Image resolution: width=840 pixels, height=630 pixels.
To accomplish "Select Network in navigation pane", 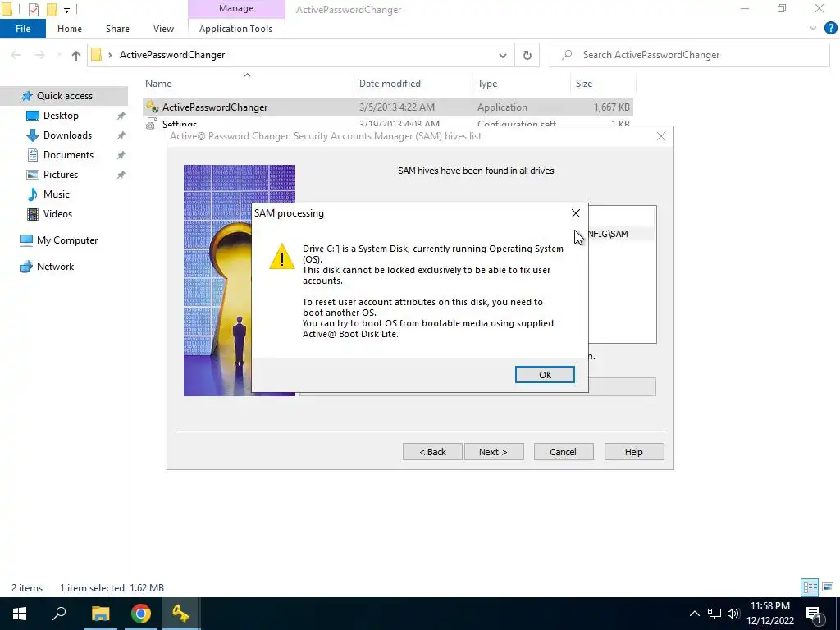I will [x=55, y=267].
